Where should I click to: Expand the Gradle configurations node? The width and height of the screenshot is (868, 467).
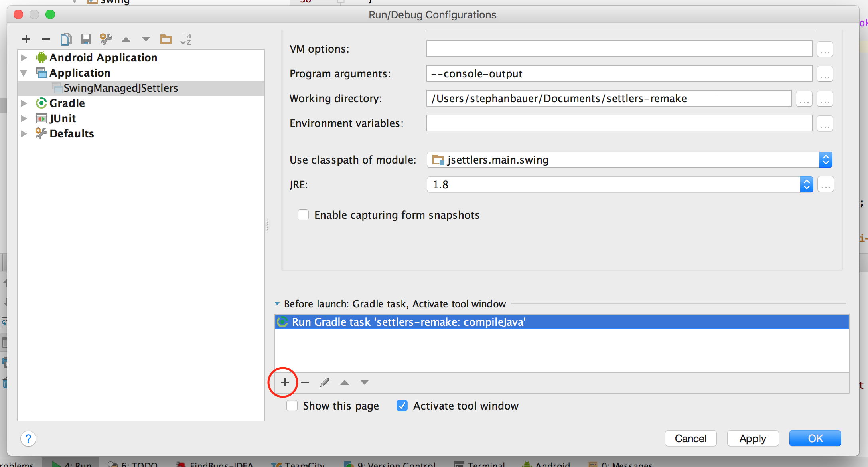tap(24, 103)
